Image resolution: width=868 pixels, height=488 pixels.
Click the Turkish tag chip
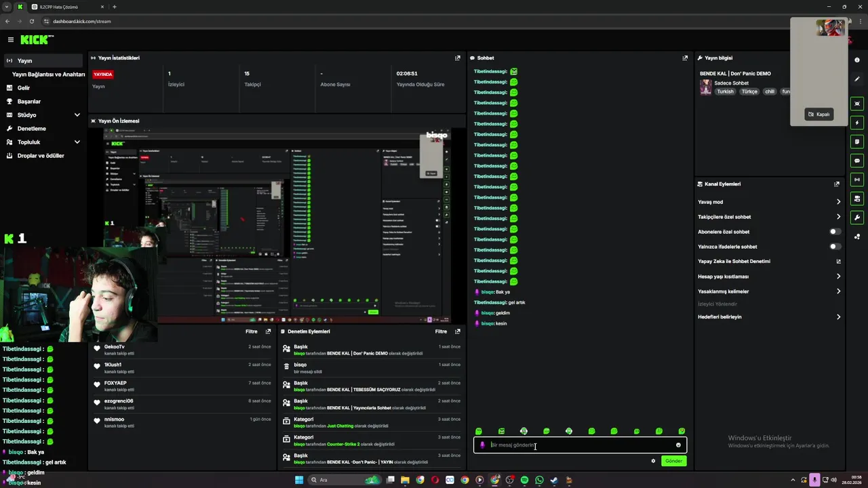pos(726,91)
